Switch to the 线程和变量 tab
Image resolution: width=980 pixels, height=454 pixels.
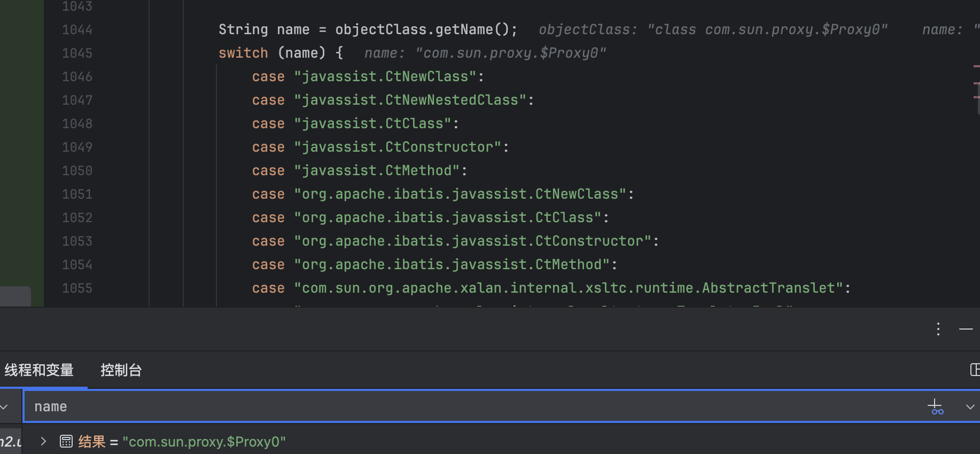point(39,370)
